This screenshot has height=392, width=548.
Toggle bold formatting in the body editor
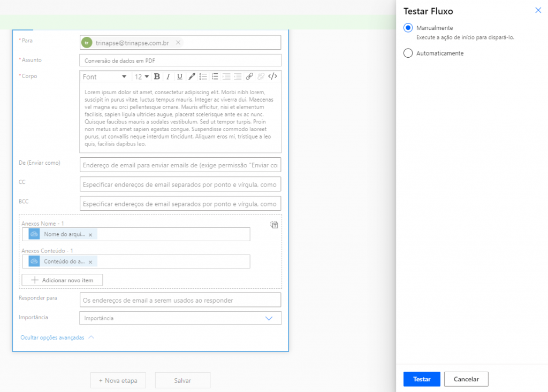click(x=157, y=76)
